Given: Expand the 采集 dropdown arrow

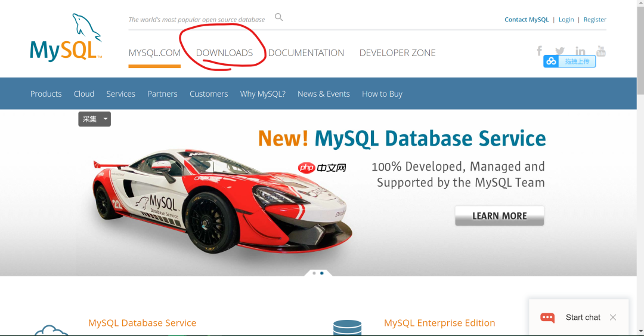Looking at the screenshot, I should tap(106, 119).
